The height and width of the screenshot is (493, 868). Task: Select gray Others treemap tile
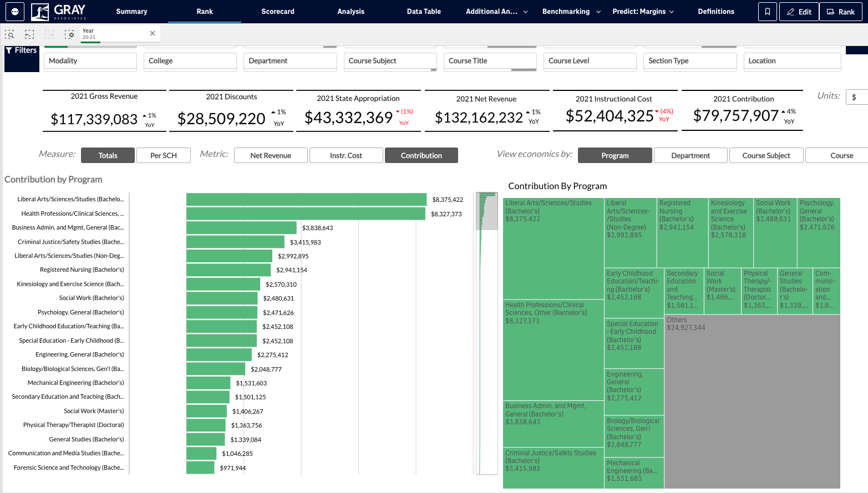click(752, 401)
